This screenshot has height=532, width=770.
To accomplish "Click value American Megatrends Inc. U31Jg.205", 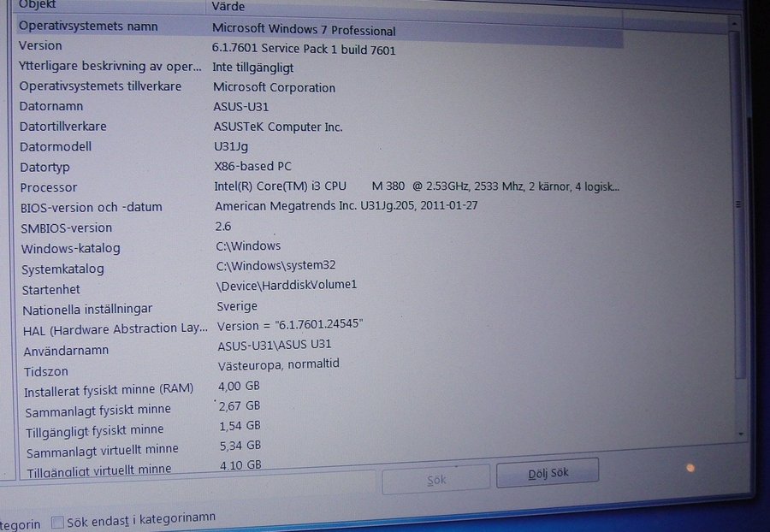I will 346,205.
